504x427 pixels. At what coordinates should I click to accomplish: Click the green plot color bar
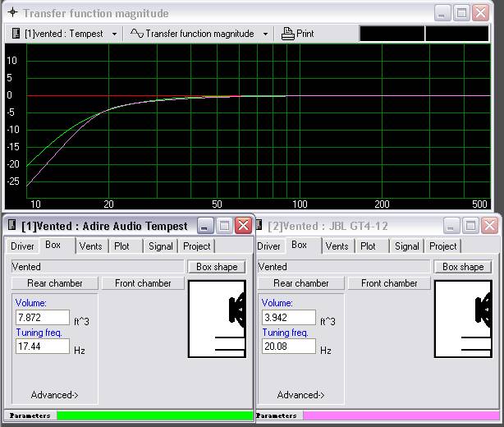click(154, 416)
